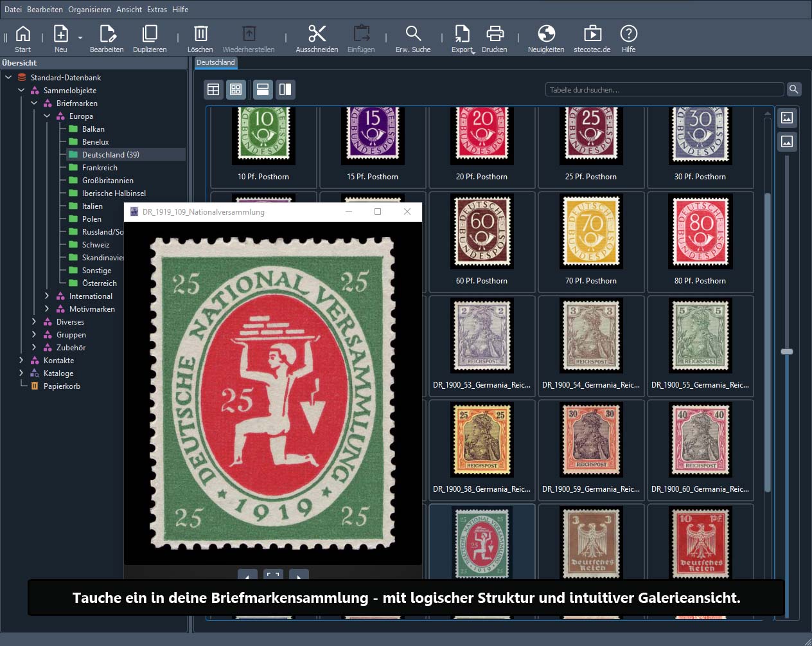Open the Bearbeiten menu in menu bar
The height and width of the screenshot is (646, 812).
(x=45, y=10)
